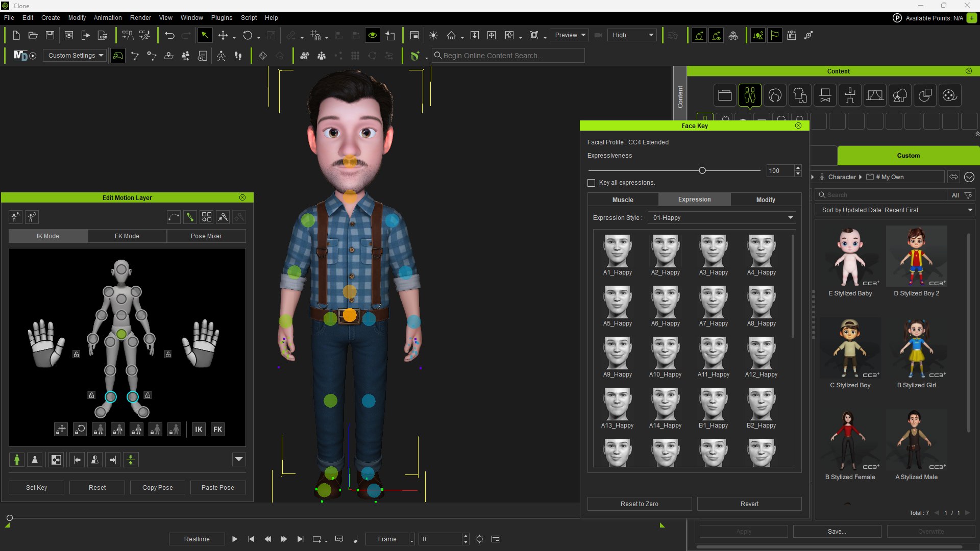Viewport: 980px width, 551px height.
Task: Toggle the IK button in motion layer
Action: [199, 430]
